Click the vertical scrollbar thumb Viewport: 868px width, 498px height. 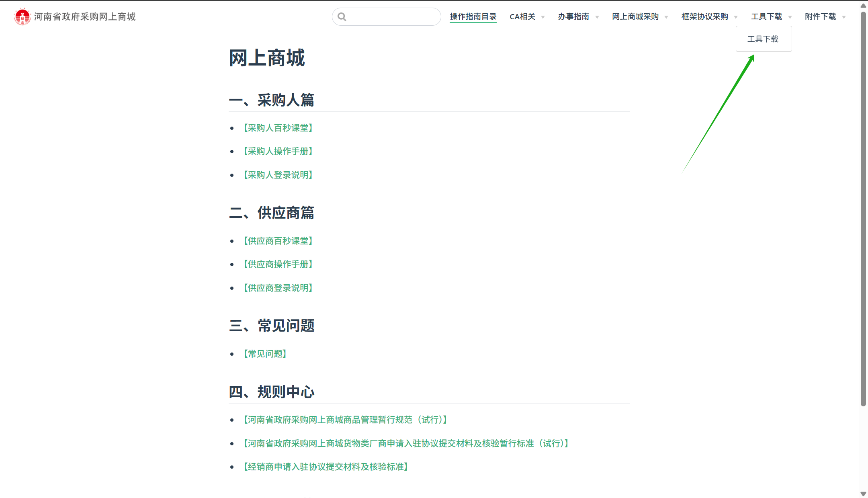pos(863,209)
